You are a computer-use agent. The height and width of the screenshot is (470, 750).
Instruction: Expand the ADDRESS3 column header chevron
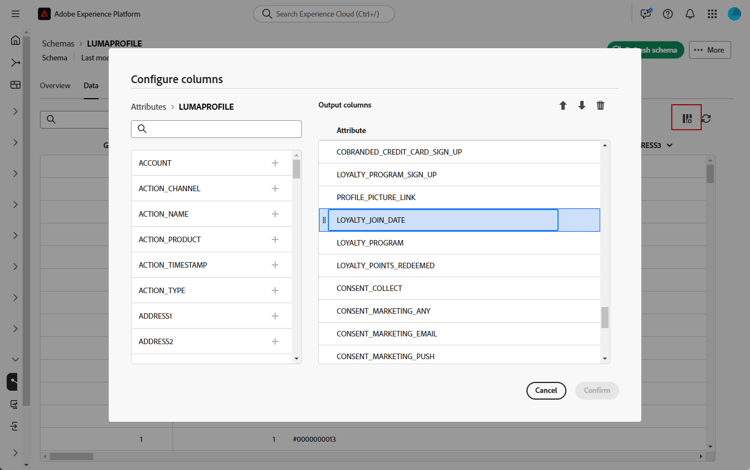[x=670, y=145]
